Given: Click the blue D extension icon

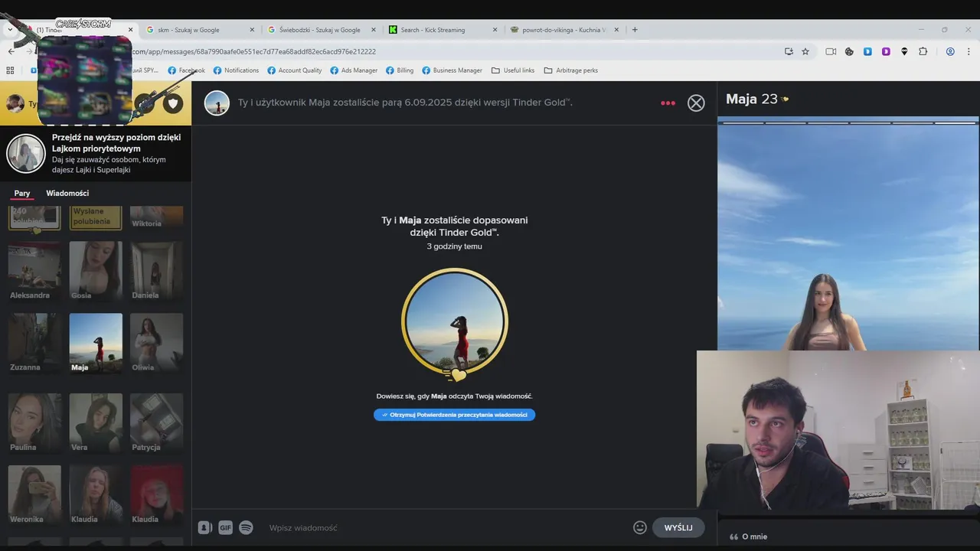Looking at the screenshot, I should tap(867, 51).
